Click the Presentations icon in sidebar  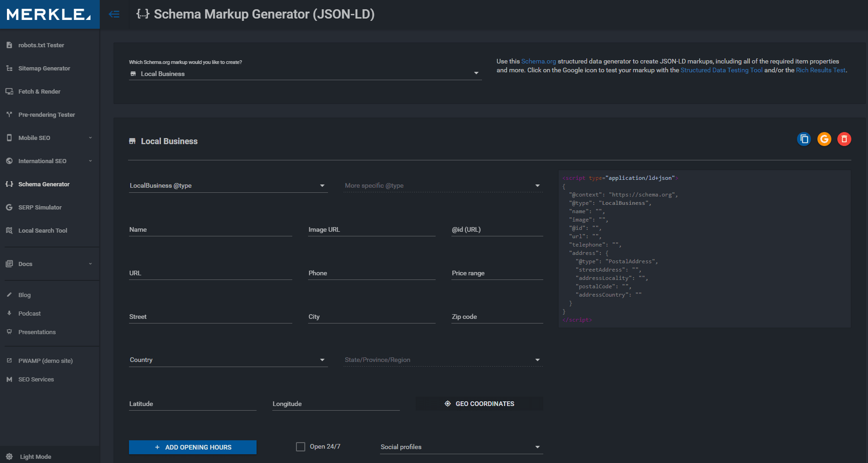[x=9, y=332]
